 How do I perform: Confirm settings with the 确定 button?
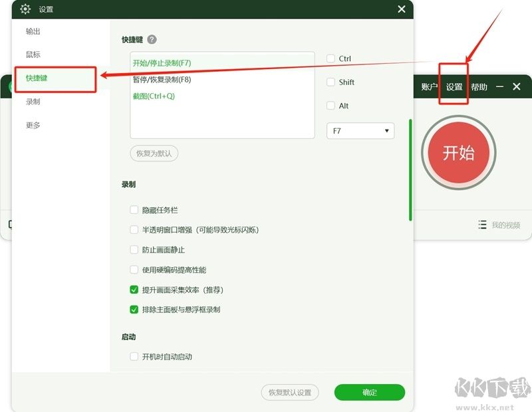coord(369,392)
